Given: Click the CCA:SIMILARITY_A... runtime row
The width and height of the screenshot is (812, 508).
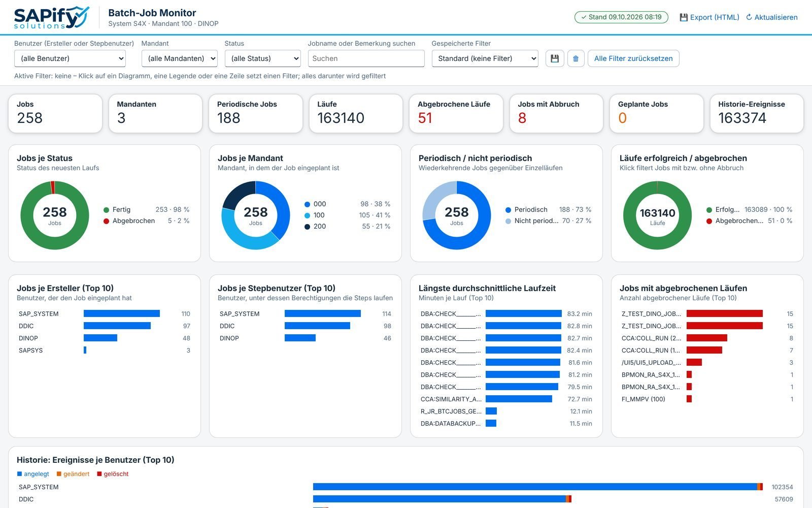Looking at the screenshot, I should pos(506,399).
